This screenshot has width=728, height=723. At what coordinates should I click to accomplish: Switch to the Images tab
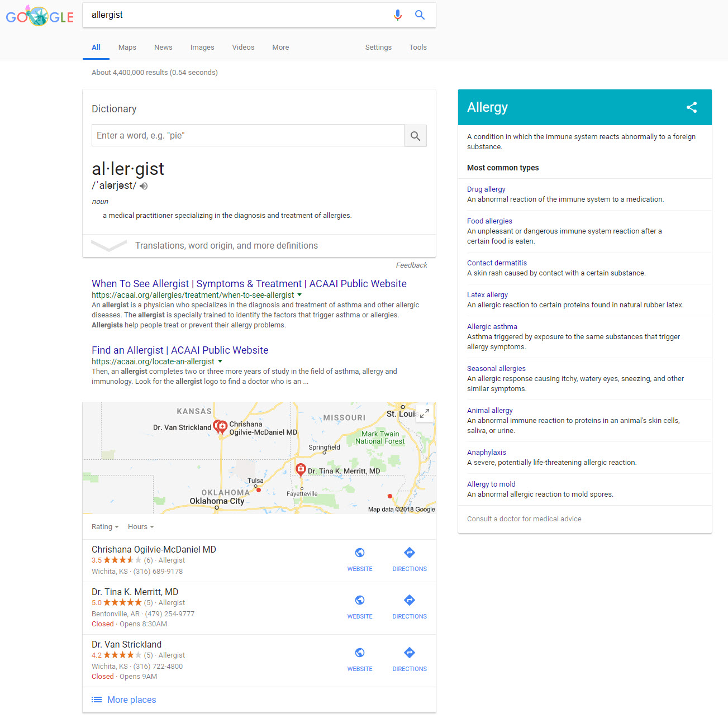click(x=202, y=47)
